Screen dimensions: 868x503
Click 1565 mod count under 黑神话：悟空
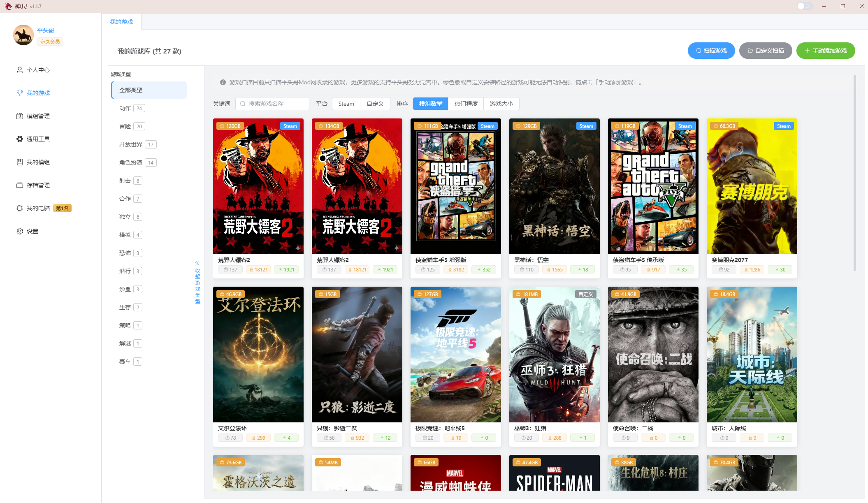click(x=555, y=270)
